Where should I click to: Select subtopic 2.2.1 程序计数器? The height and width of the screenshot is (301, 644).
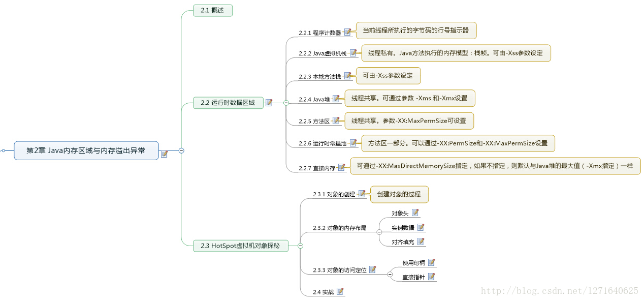(x=320, y=33)
